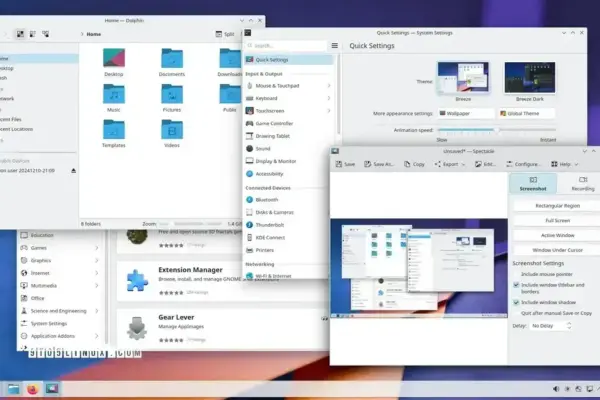Click the Delay spinbox arrows
Image resolution: width=600 pixels, height=400 pixels.
coord(569,326)
